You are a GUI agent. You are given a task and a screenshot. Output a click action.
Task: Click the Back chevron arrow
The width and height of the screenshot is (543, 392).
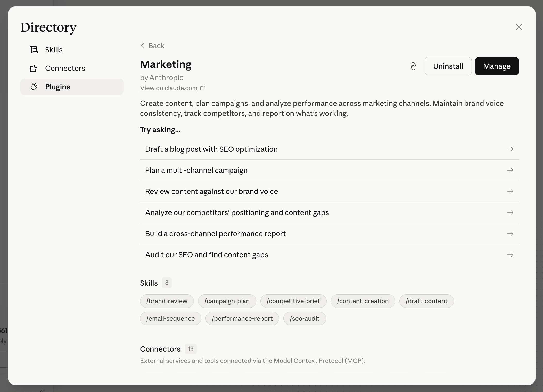pos(143,46)
